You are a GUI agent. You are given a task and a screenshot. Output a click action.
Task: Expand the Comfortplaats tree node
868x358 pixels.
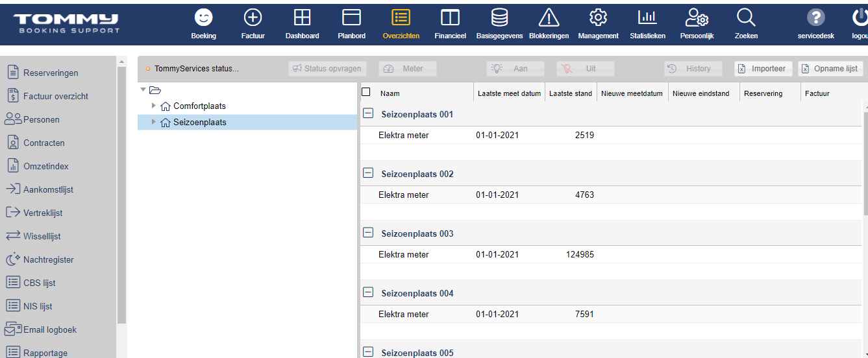click(x=154, y=105)
